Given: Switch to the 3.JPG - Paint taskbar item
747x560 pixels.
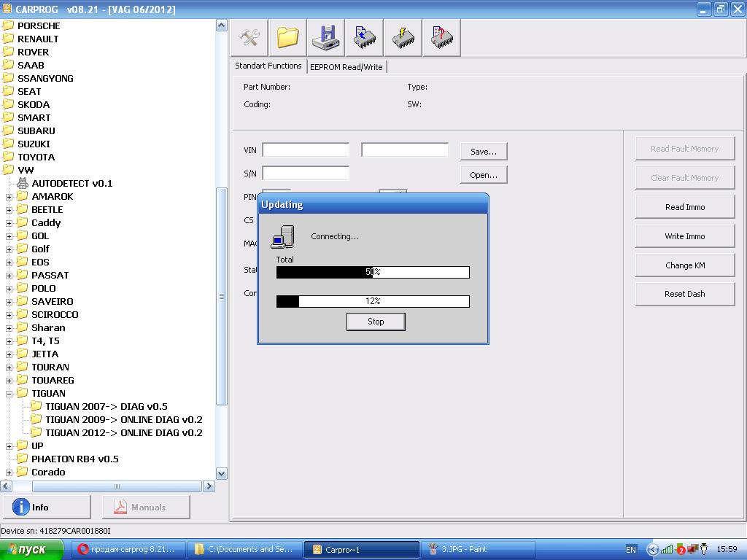Looking at the screenshot, I should [x=478, y=550].
